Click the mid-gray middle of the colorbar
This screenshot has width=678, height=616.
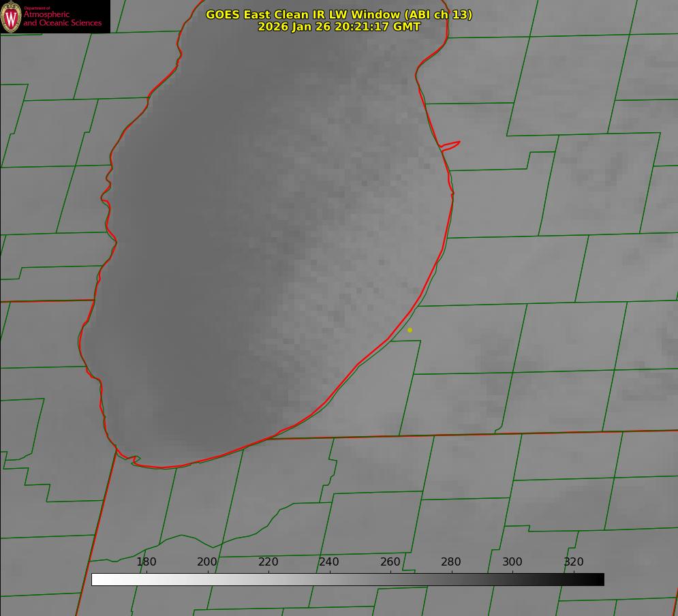click(348, 580)
